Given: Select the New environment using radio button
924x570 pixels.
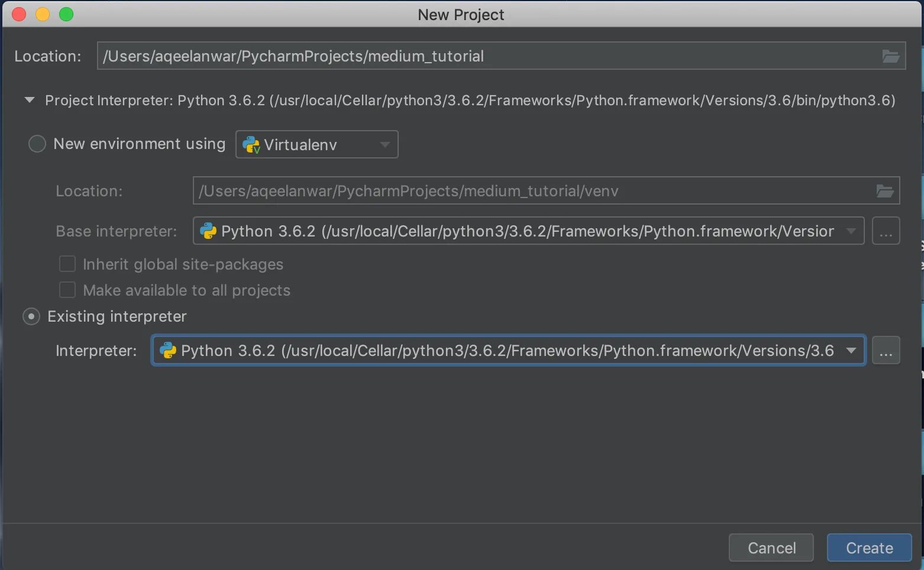Looking at the screenshot, I should (37, 144).
